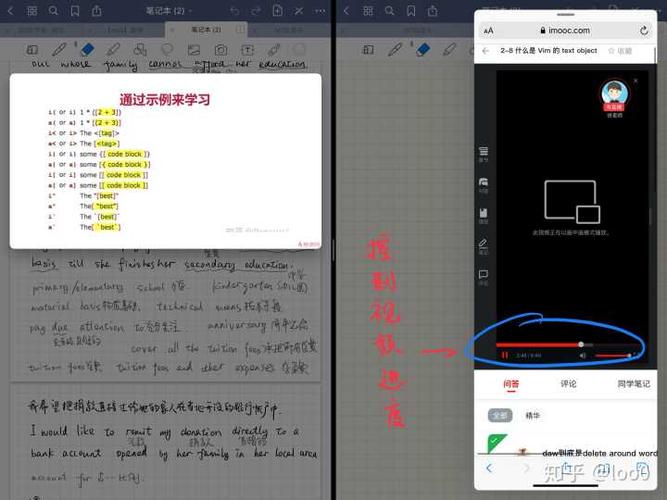Tap bookmark icon in right notebook window
The image size is (667, 500).
411,11
